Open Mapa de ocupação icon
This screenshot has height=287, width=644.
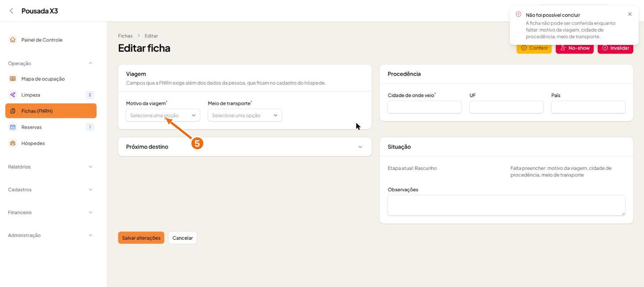click(13, 79)
